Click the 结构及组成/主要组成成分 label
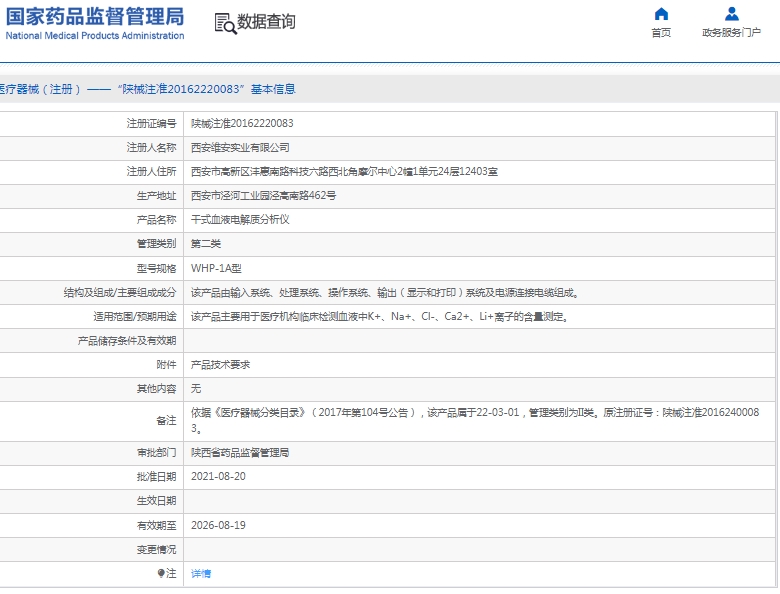The width and height of the screenshot is (780, 594). tap(119, 293)
